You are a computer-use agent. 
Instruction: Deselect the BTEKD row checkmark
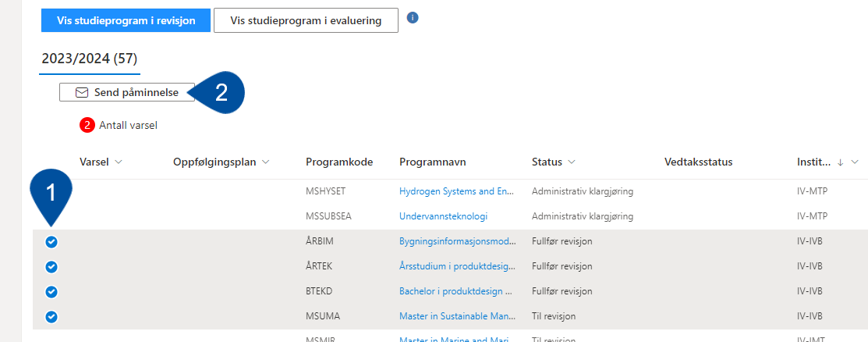tap(51, 291)
